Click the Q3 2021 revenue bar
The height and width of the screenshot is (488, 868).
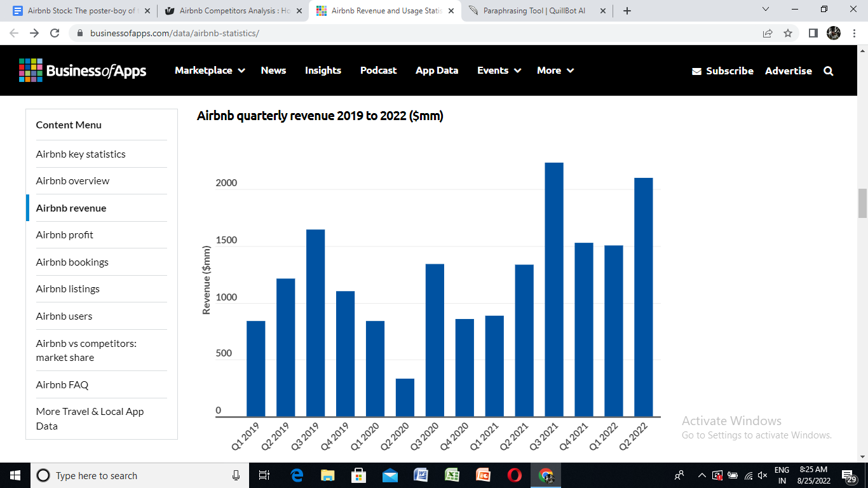coord(554,290)
